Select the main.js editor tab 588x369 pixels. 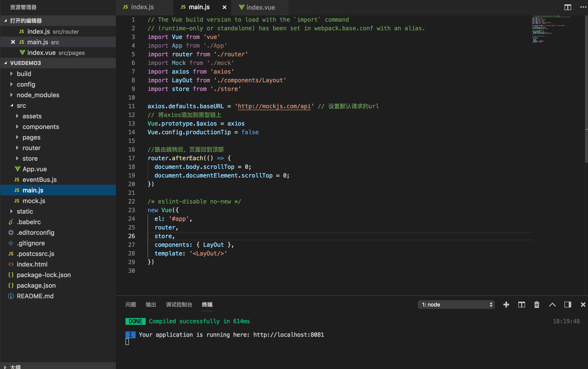[202, 7]
